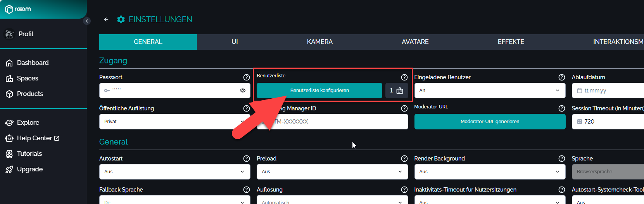Toggle password visibility with the eye icon

coord(243,91)
